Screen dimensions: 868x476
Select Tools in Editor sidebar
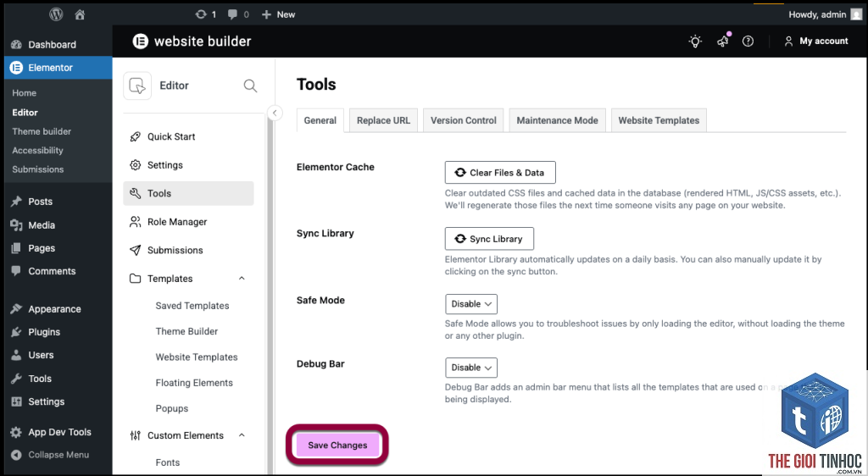click(x=188, y=193)
